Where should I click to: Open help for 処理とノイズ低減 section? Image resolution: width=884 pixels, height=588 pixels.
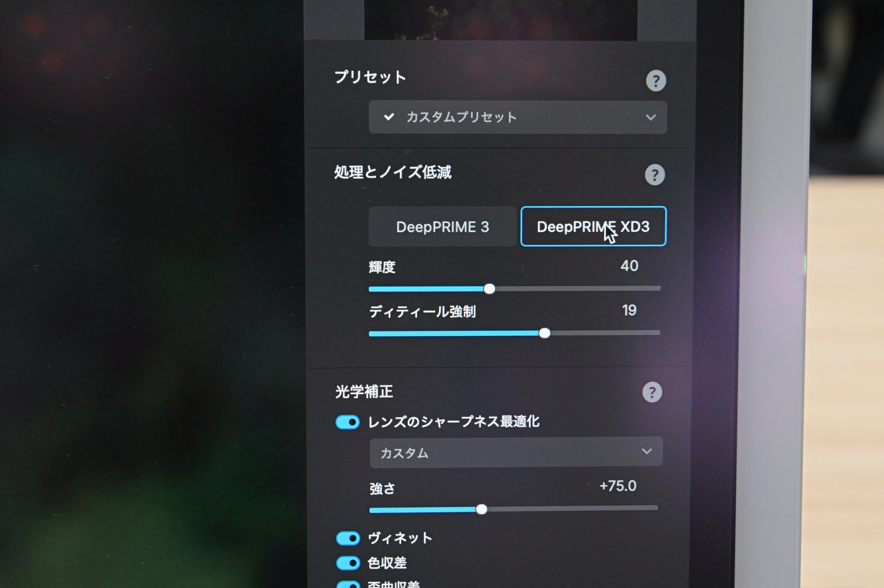pyautogui.click(x=654, y=175)
